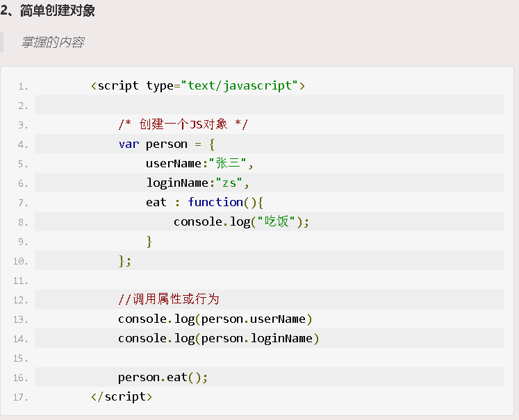Click line number 2
Screen dimensions: 519x420
pyautogui.click(x=23, y=106)
